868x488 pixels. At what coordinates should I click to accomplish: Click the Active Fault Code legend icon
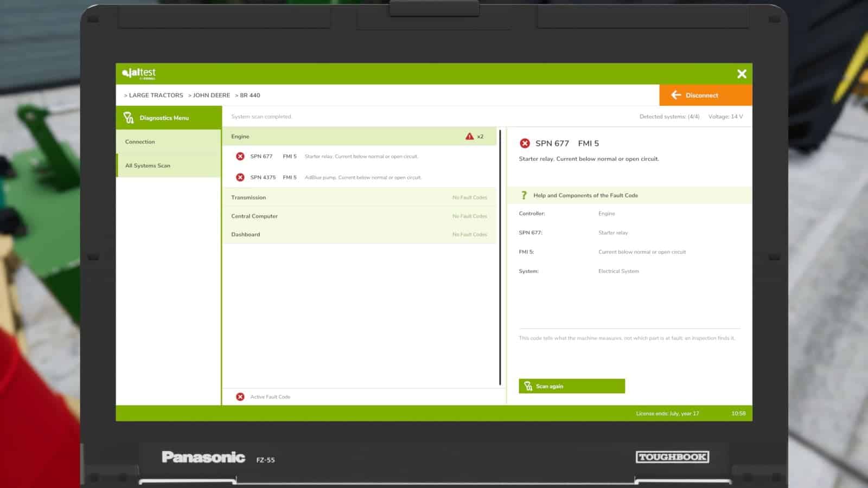click(240, 397)
